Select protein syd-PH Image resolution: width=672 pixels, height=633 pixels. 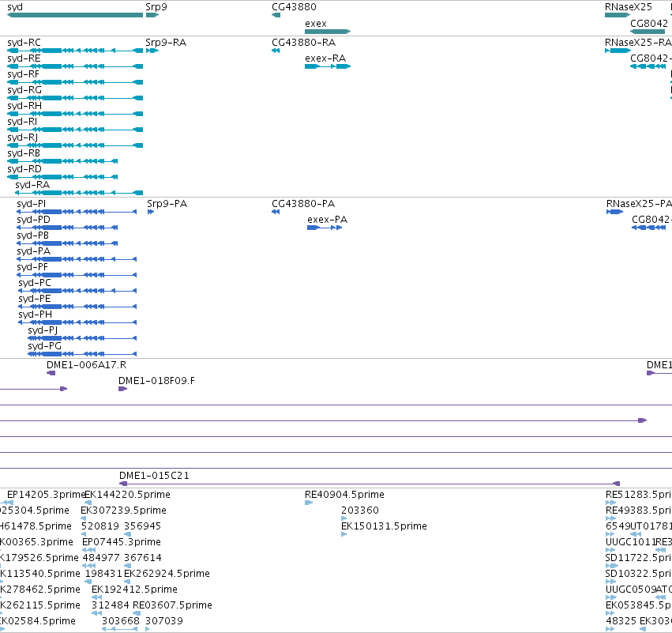tap(77, 322)
